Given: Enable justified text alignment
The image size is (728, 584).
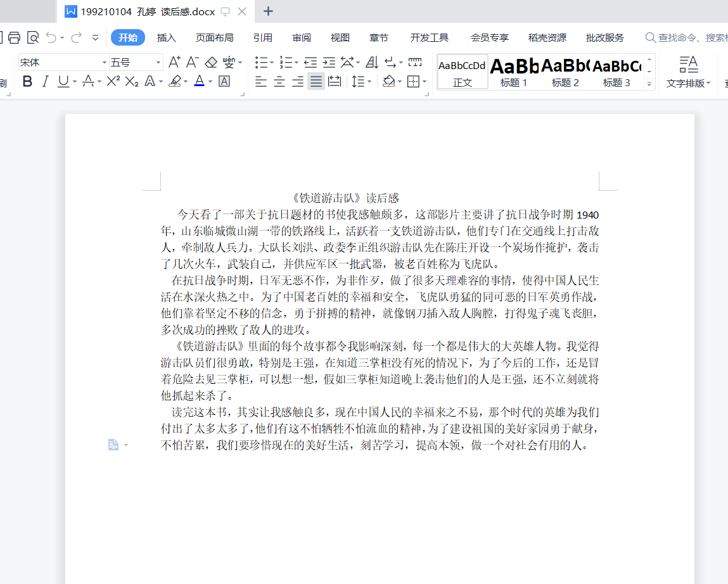Looking at the screenshot, I should click(316, 81).
